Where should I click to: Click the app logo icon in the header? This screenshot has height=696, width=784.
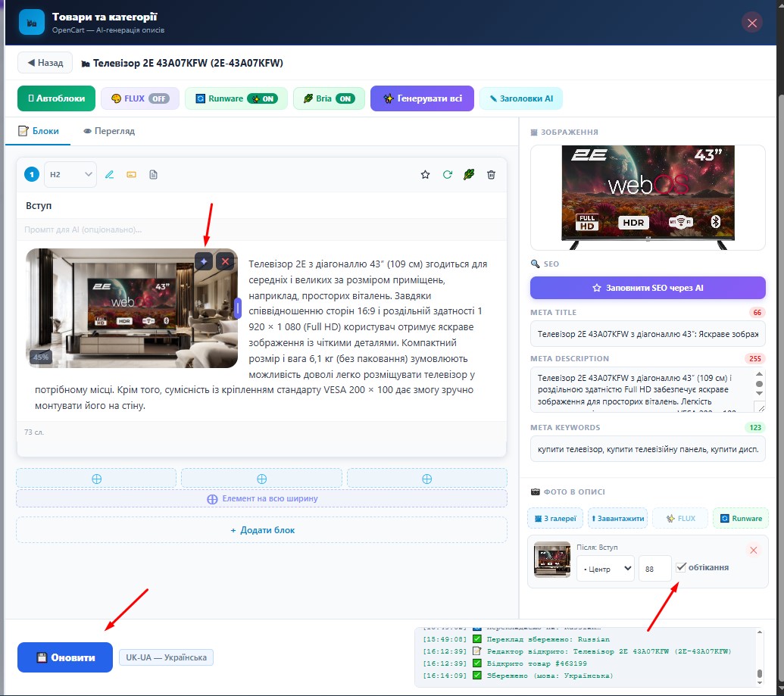[32, 23]
